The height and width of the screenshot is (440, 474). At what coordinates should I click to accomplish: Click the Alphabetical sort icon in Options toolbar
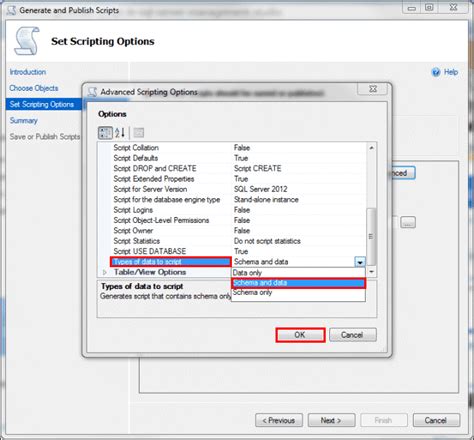tap(120, 133)
